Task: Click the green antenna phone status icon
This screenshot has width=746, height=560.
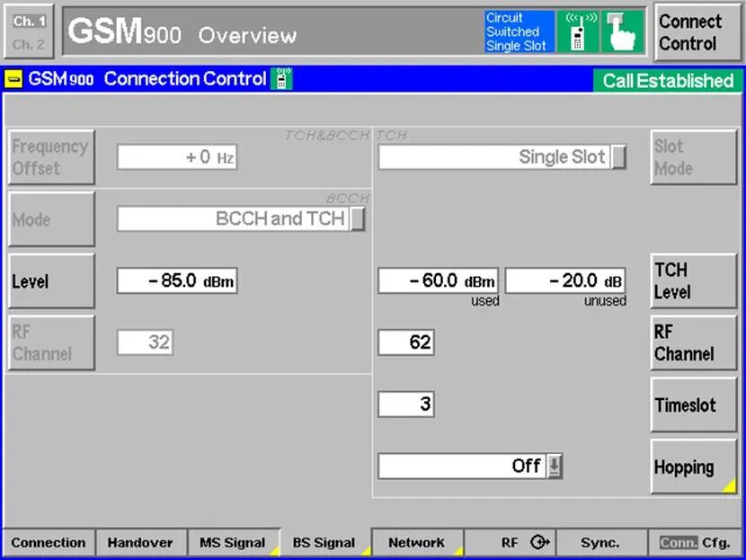Action: pyautogui.click(x=578, y=31)
